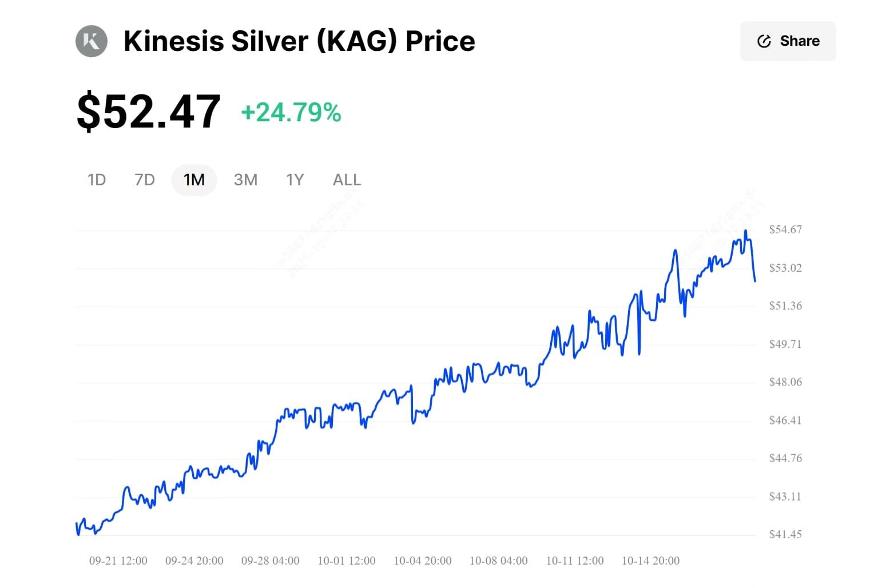878x588 pixels.
Task: Click the $51.36 y-axis label
Action: pos(785,306)
